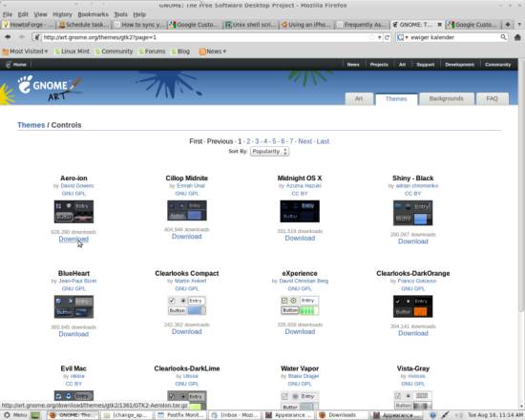The width and height of the screenshot is (525, 420).
Task: Close the GNOME tab with its X
Action: tap(440, 25)
